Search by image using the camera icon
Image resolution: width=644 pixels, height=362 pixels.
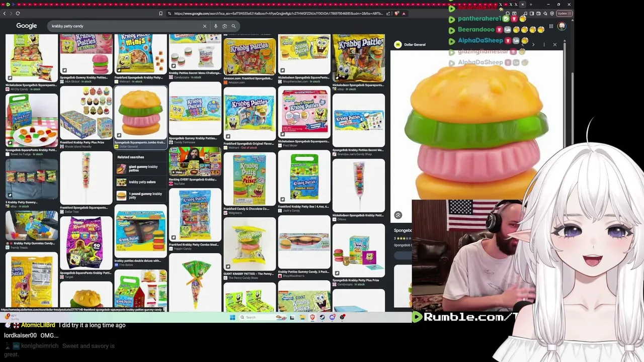(224, 26)
